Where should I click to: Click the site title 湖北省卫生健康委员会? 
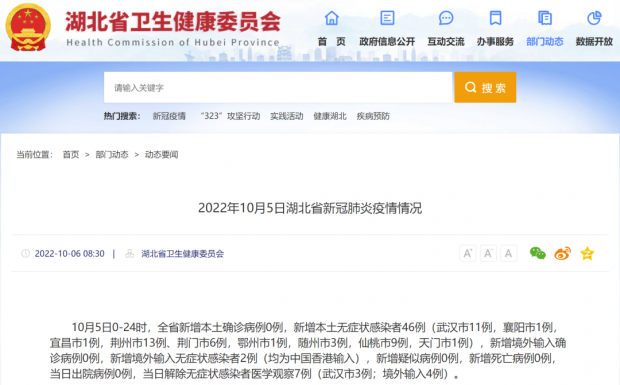[x=173, y=21]
